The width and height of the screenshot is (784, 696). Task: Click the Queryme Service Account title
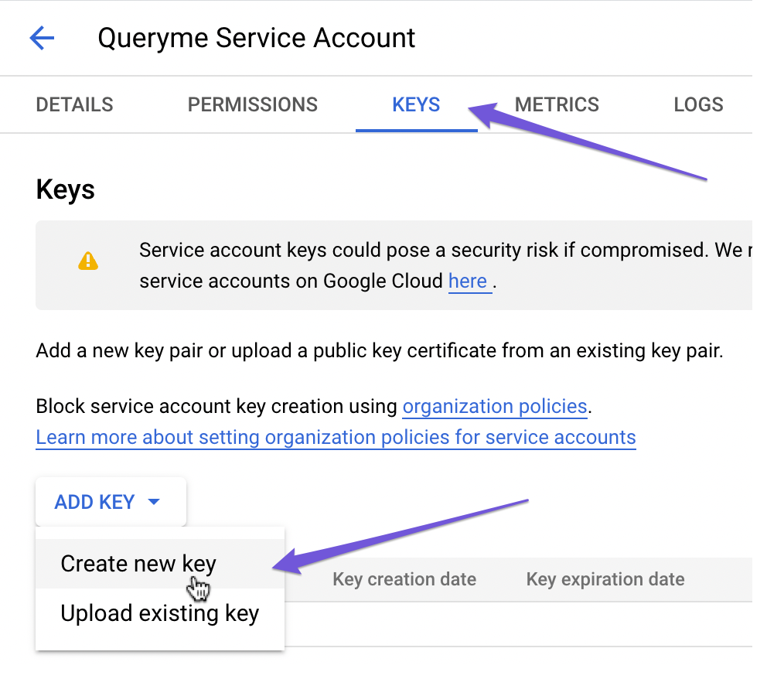(x=256, y=38)
